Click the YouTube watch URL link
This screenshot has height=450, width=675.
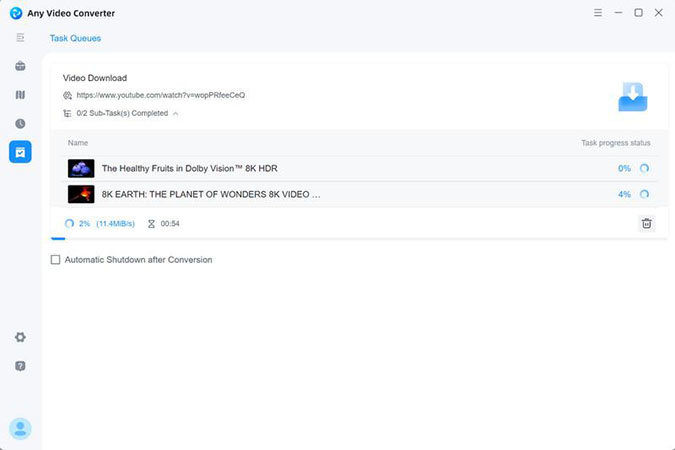(161, 95)
